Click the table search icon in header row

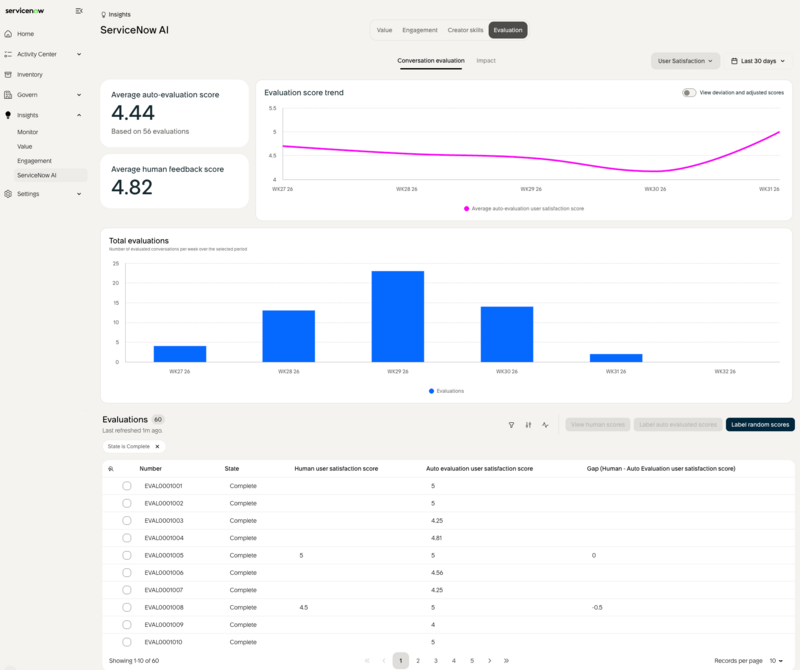pyautogui.click(x=111, y=468)
